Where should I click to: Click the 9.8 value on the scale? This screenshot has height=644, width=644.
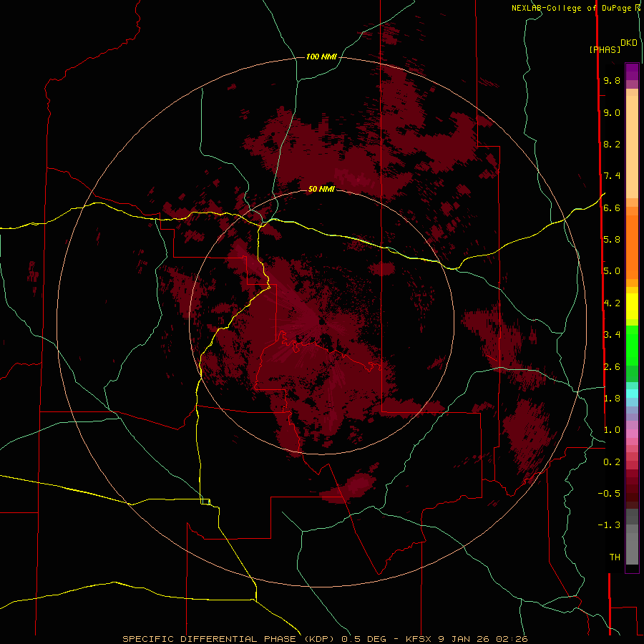[612, 80]
